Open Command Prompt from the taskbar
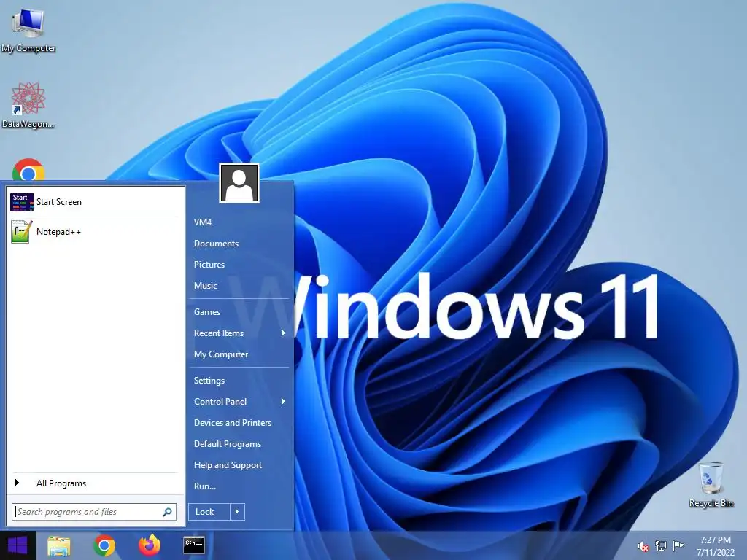747x560 pixels. coord(194,545)
